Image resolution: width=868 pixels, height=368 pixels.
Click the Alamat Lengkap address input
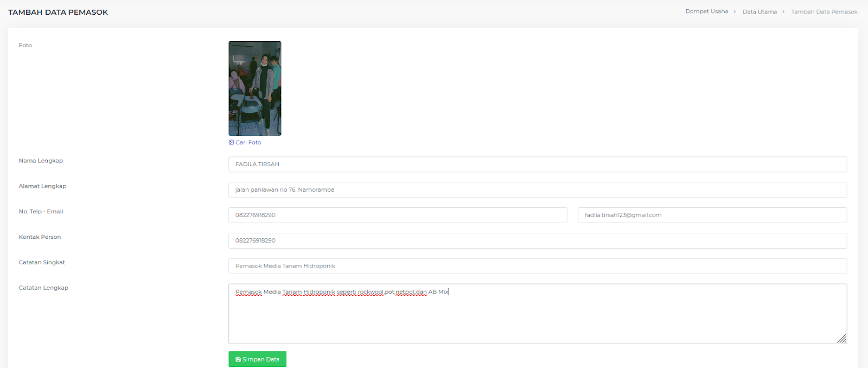coord(538,190)
